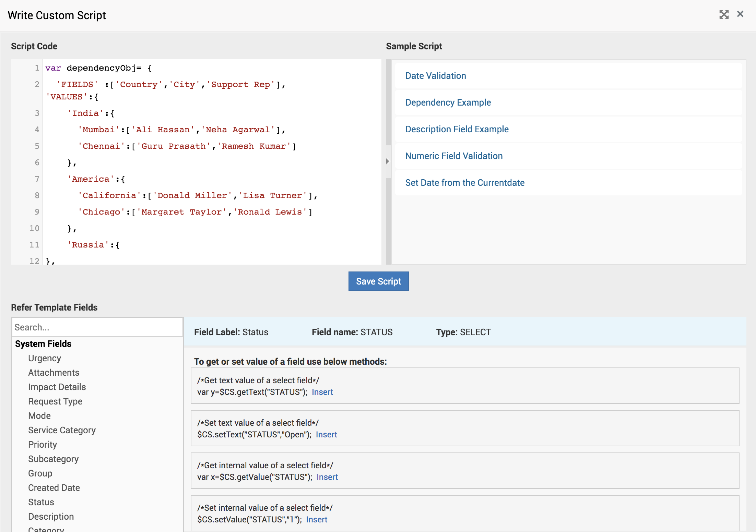
Task: Focus the template fields search box
Action: coord(97,327)
